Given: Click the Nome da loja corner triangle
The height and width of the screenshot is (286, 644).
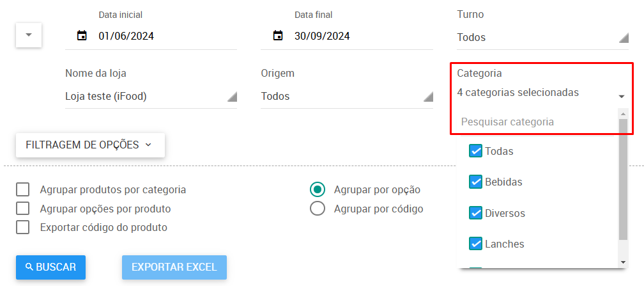Looking at the screenshot, I should click(x=232, y=97).
